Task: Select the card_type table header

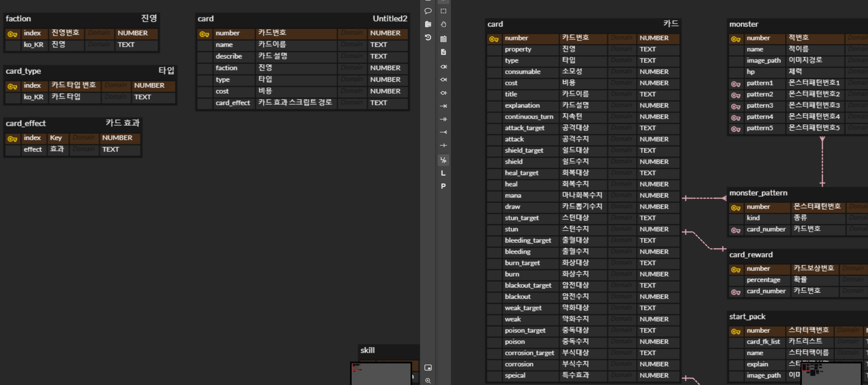Action: 90,71
